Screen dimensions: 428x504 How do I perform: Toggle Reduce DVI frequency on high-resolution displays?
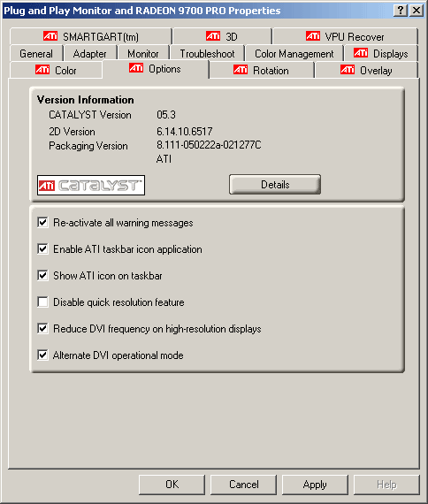[x=42, y=329]
